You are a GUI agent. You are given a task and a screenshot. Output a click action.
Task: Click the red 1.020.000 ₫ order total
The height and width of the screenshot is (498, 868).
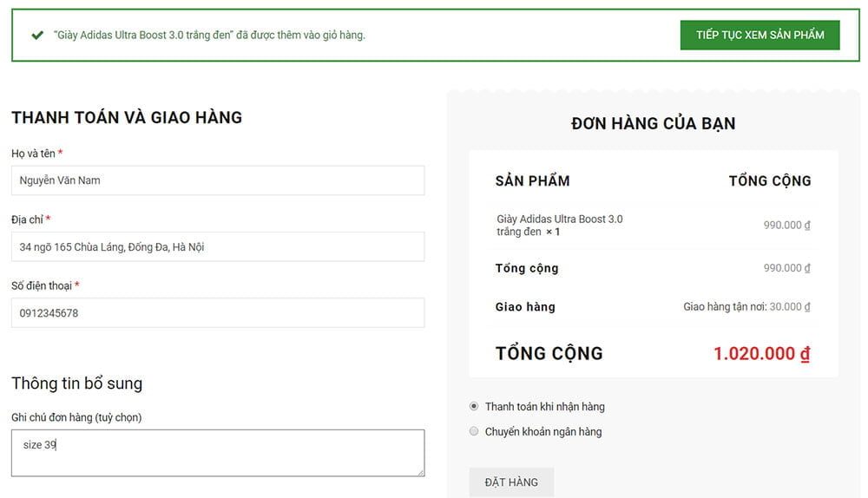761,354
